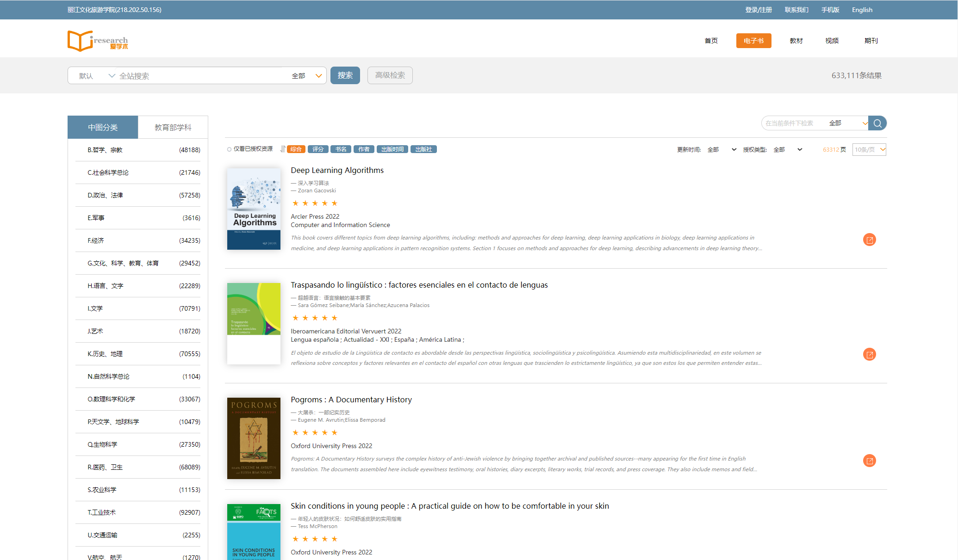The width and height of the screenshot is (958, 560).
Task: Open the 默认 search type dropdown
Action: click(x=97, y=75)
